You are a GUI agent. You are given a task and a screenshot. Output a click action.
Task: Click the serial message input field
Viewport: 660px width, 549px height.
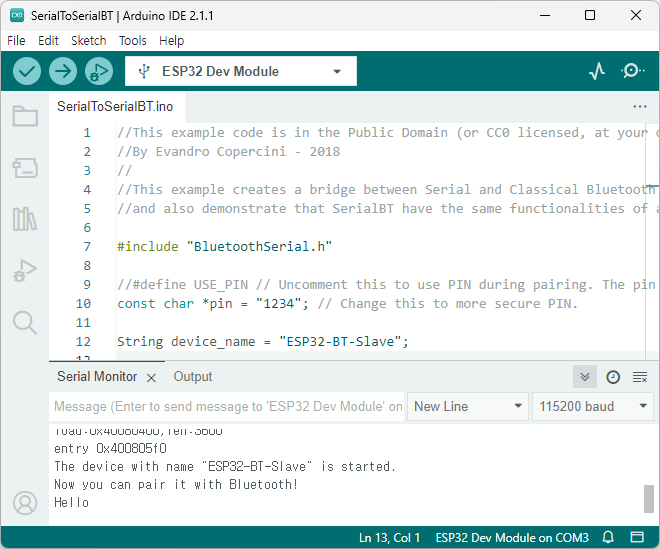tap(227, 406)
